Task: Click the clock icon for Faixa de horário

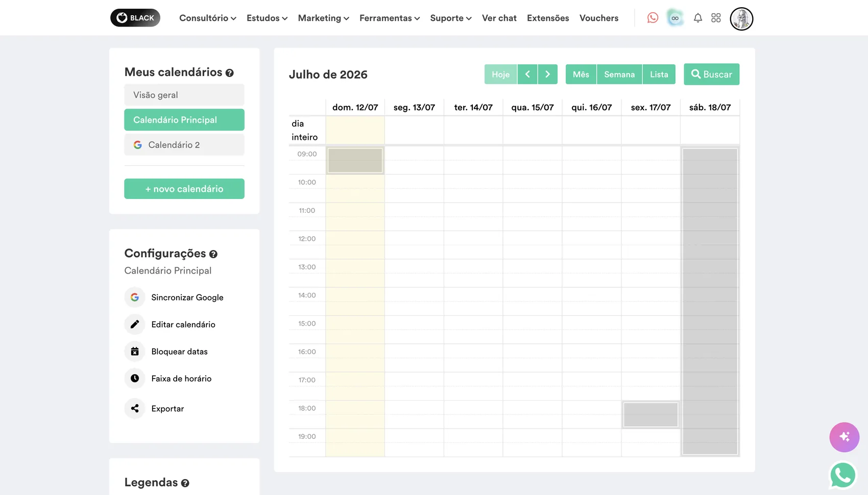Action: (x=135, y=378)
